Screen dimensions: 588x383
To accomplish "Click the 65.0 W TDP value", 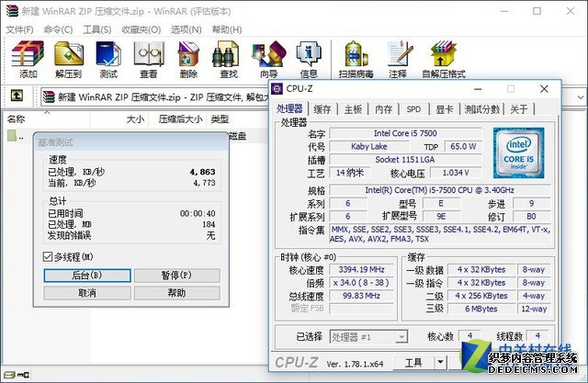I will tap(463, 147).
